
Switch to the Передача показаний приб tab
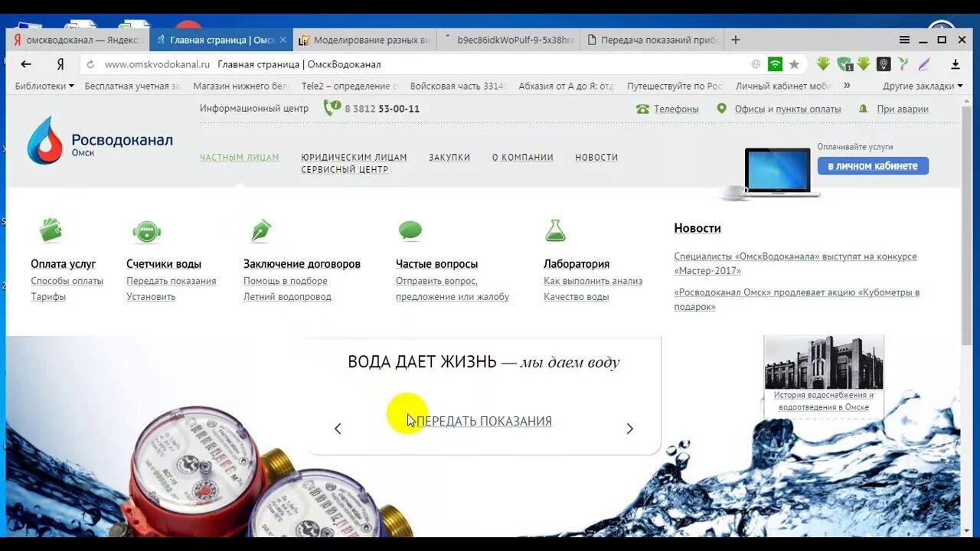(x=651, y=40)
